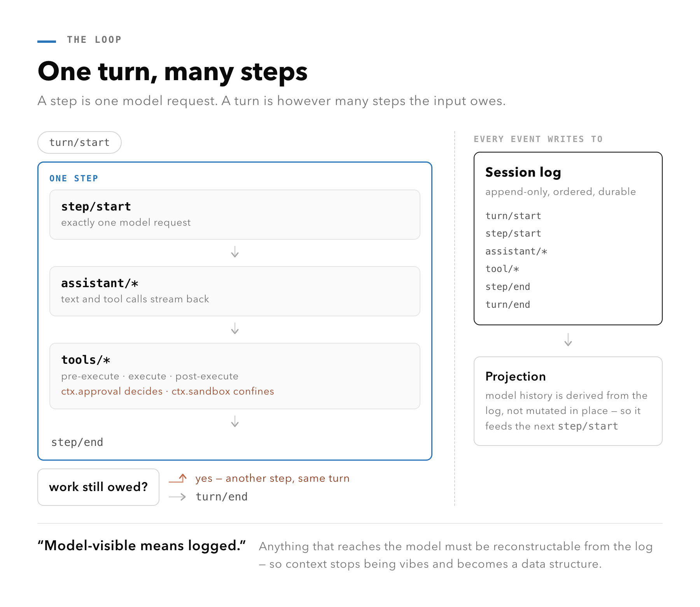Click EVERY EVENT WRITES TO heading
The width and height of the screenshot is (700, 607).
(x=538, y=139)
